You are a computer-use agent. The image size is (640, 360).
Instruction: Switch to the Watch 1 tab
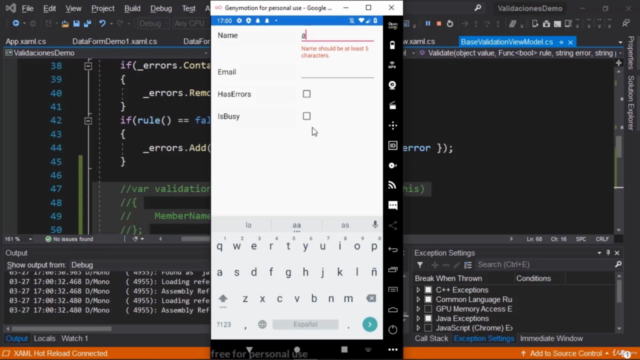tap(75, 338)
